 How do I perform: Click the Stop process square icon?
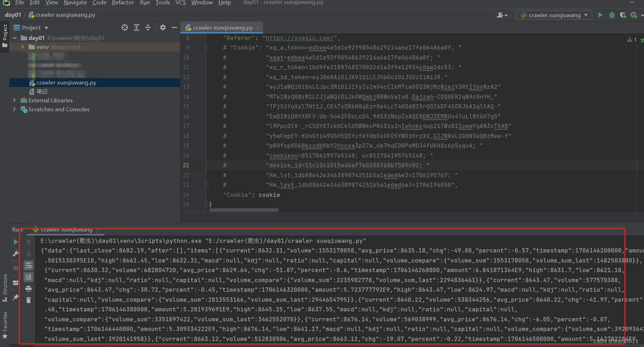16,268
